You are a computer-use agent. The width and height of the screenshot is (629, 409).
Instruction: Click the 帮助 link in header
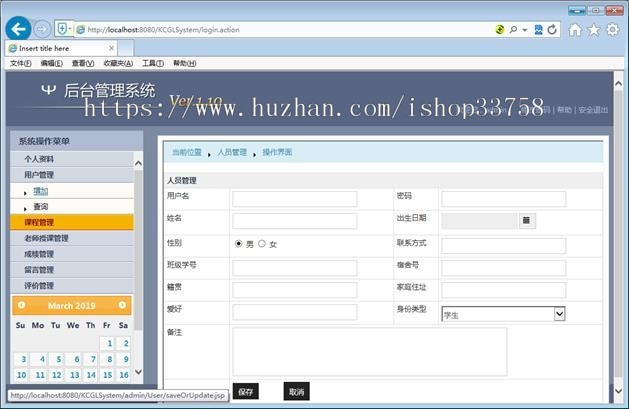point(564,110)
